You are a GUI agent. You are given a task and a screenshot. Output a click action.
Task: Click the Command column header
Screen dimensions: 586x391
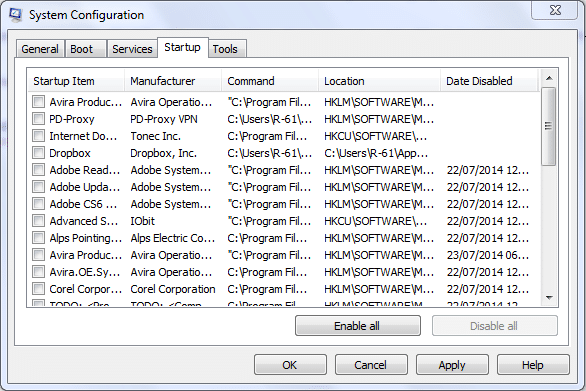270,81
